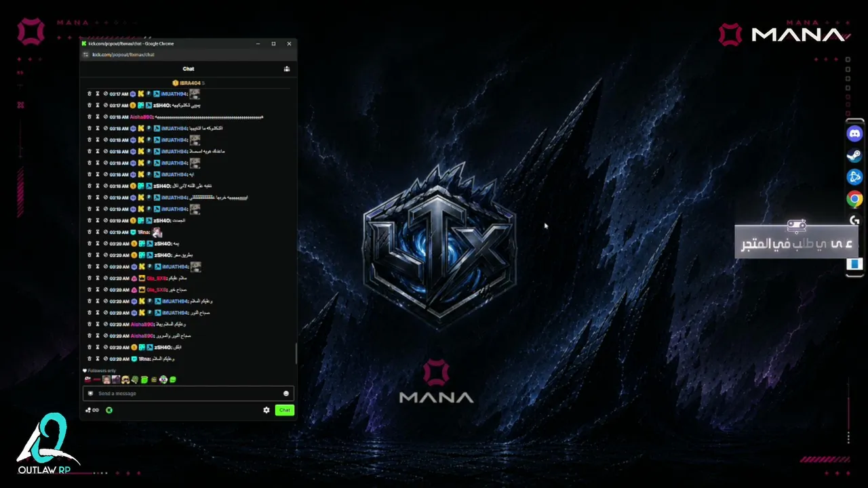Click iMUATH94 username in 03:17 AM message
The image size is (868, 488).
[175, 94]
